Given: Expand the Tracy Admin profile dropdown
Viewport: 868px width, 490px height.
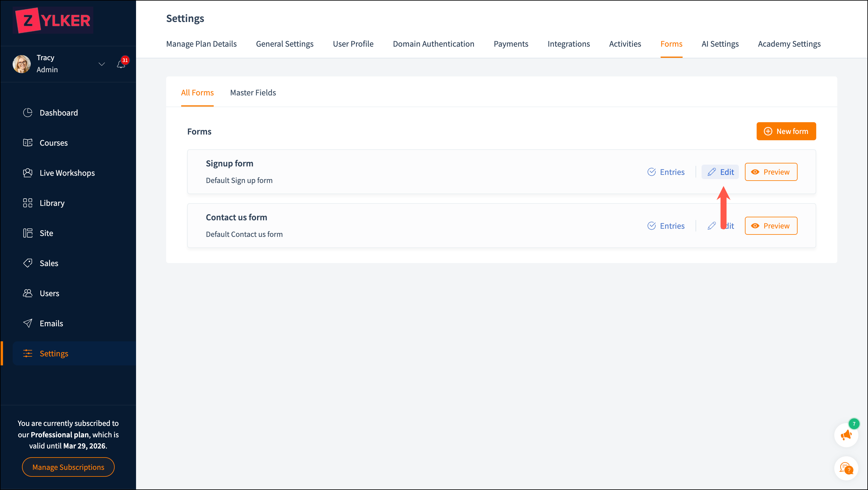Looking at the screenshot, I should [x=101, y=64].
